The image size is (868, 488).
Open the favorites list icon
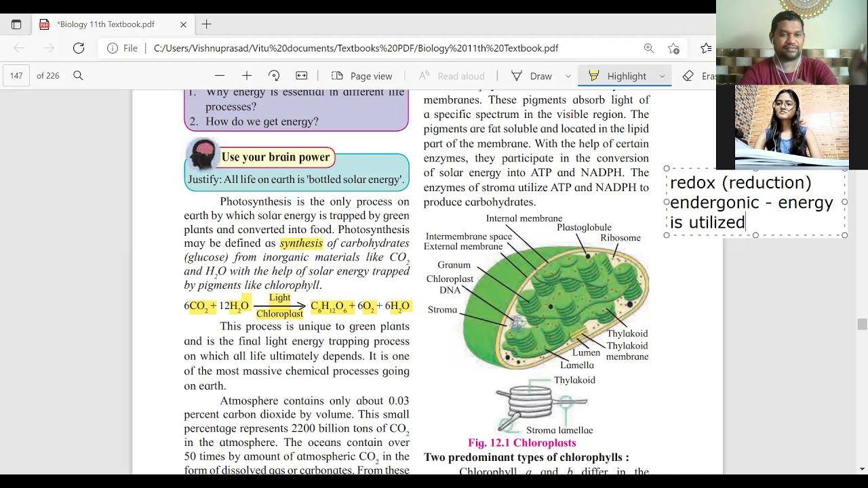706,48
